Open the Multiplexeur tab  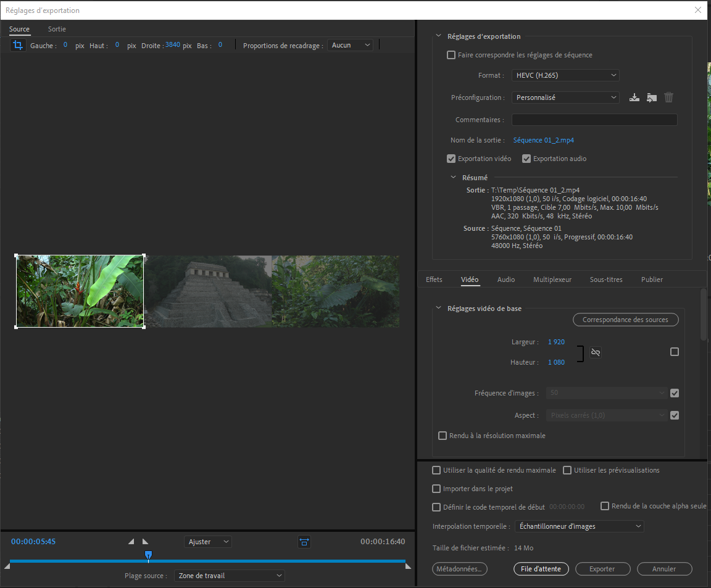552,280
